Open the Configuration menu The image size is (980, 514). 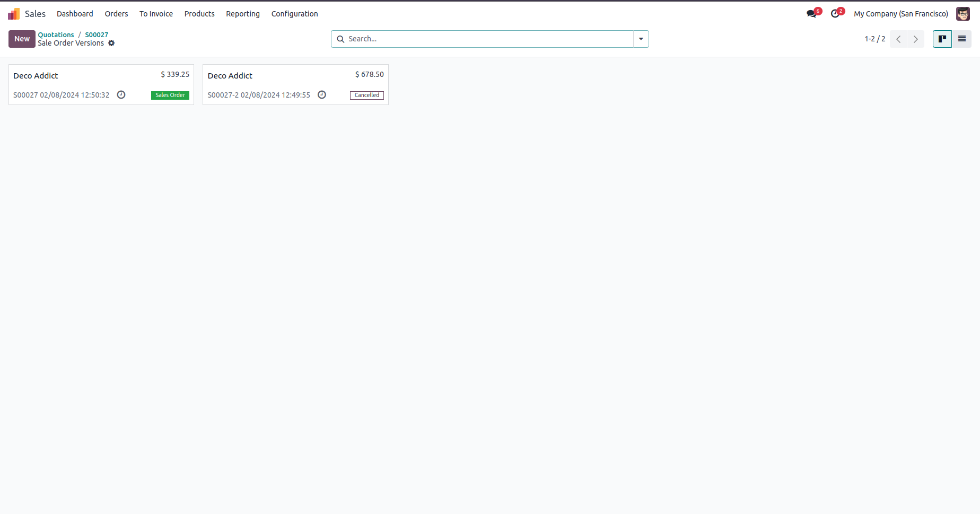point(294,14)
